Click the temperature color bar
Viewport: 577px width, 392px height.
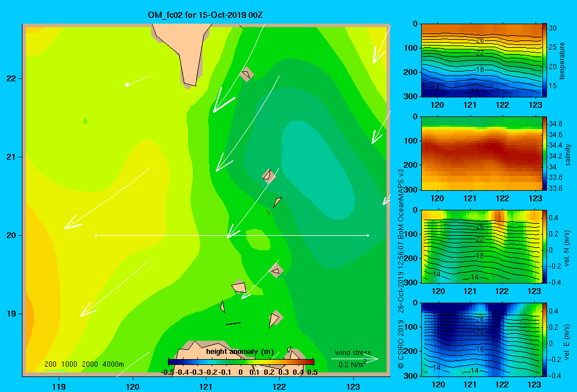(x=545, y=61)
